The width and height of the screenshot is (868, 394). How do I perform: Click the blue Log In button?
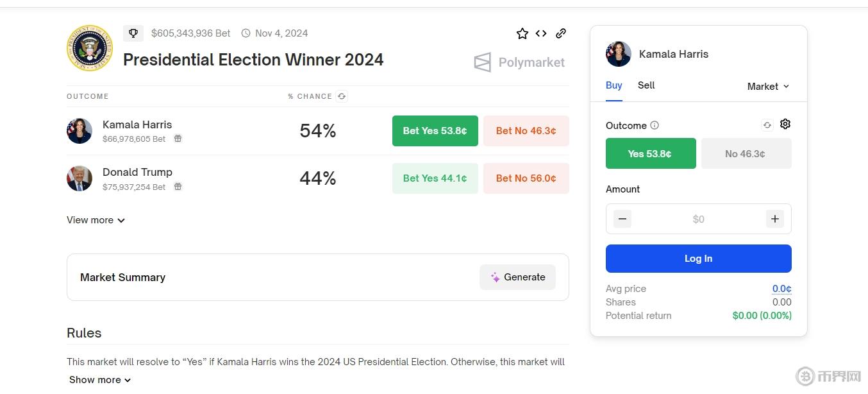point(698,259)
